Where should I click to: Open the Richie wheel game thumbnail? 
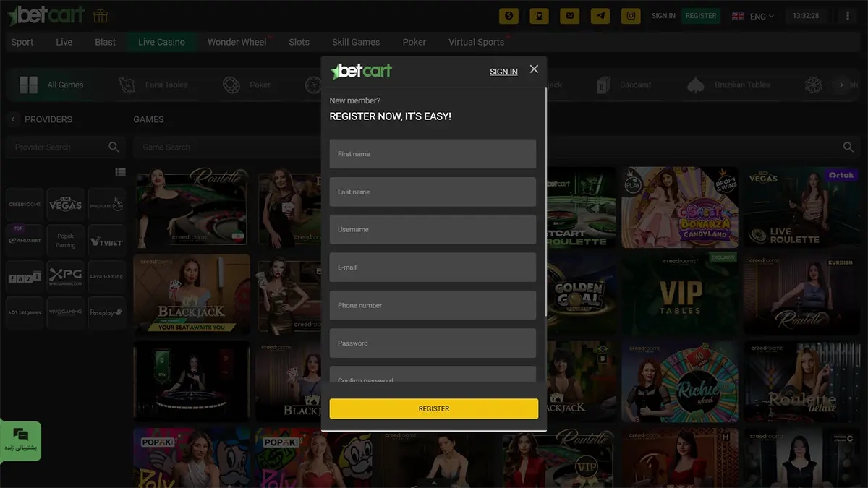pos(680,382)
